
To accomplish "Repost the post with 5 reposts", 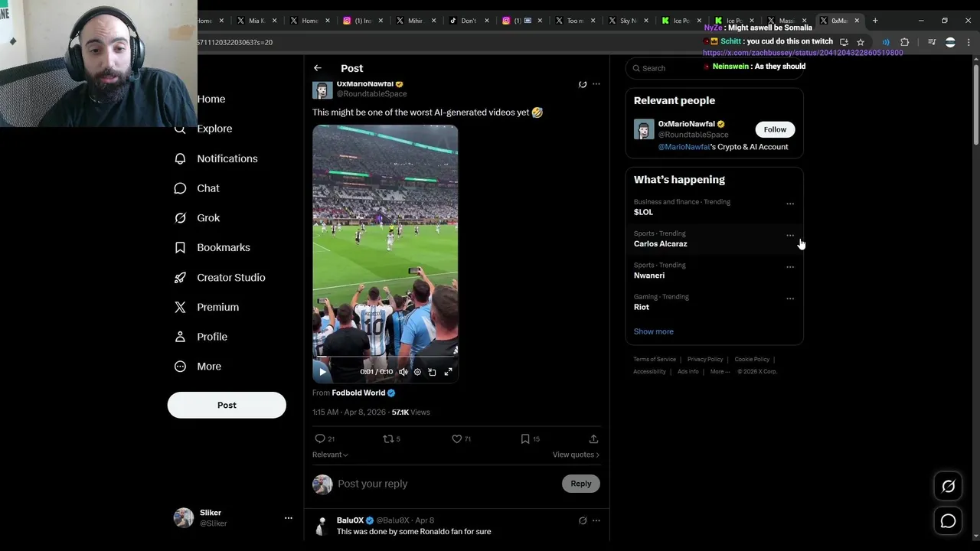I will click(x=391, y=439).
